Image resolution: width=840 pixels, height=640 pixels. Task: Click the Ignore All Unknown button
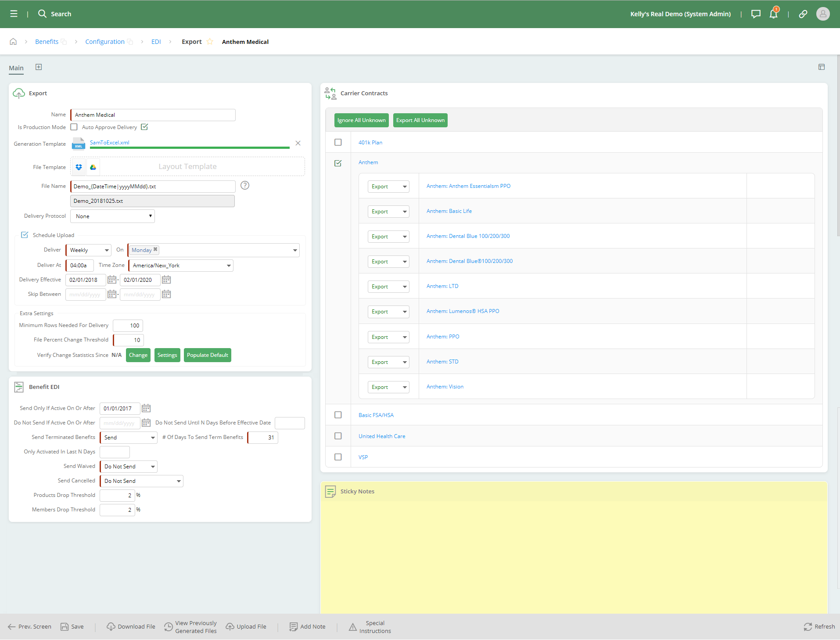tap(362, 120)
